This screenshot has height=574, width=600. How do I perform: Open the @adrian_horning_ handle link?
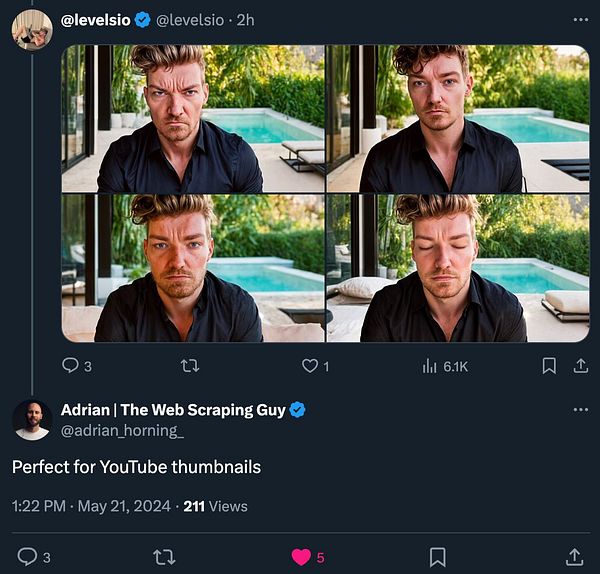(x=122, y=431)
